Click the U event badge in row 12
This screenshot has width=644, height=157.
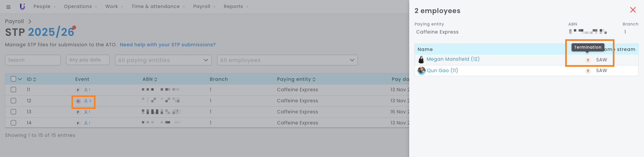click(78, 101)
